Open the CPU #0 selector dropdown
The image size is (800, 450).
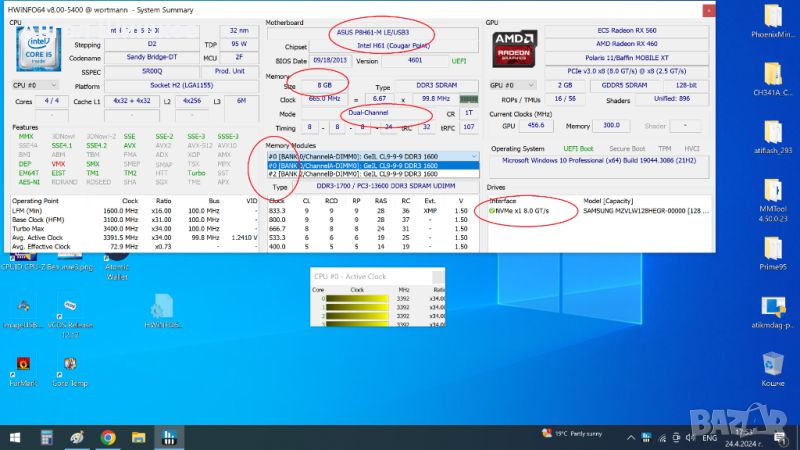point(35,85)
